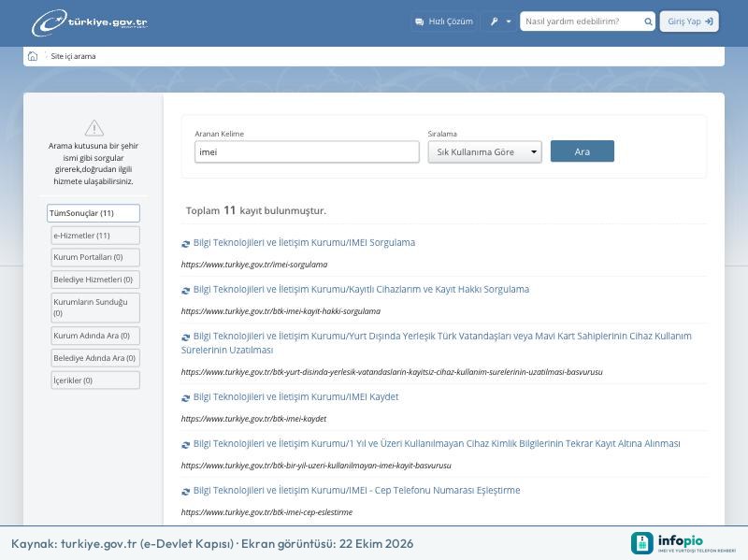Click the URL text ending kullanilmayan-imei-kayit-basvurusu
The height and width of the screenshot is (560, 748).
[316, 466]
